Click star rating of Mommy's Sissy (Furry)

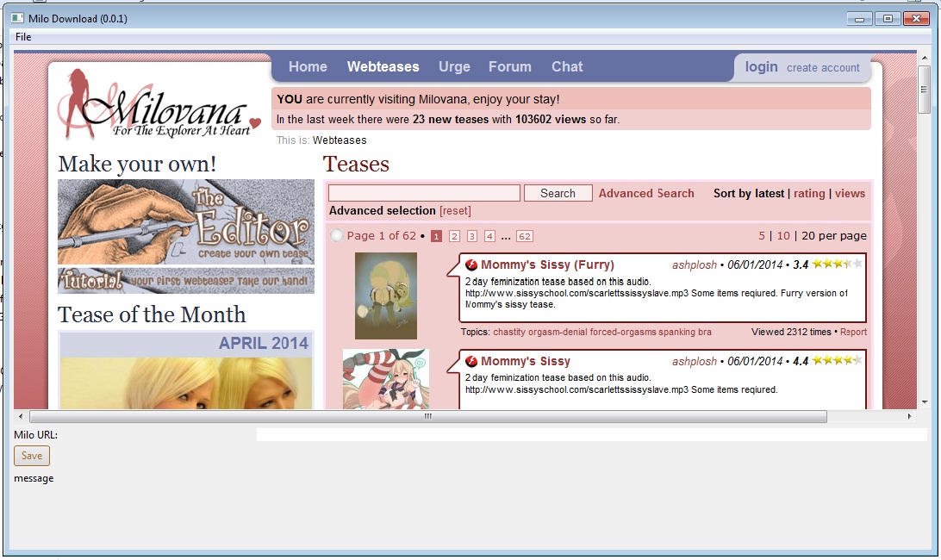838,264
